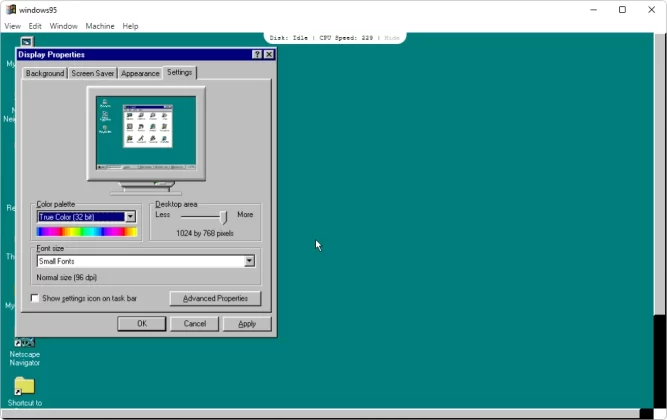Screen dimensions: 667x420
Task: Open the Font size dropdown arrow
Action: point(250,261)
